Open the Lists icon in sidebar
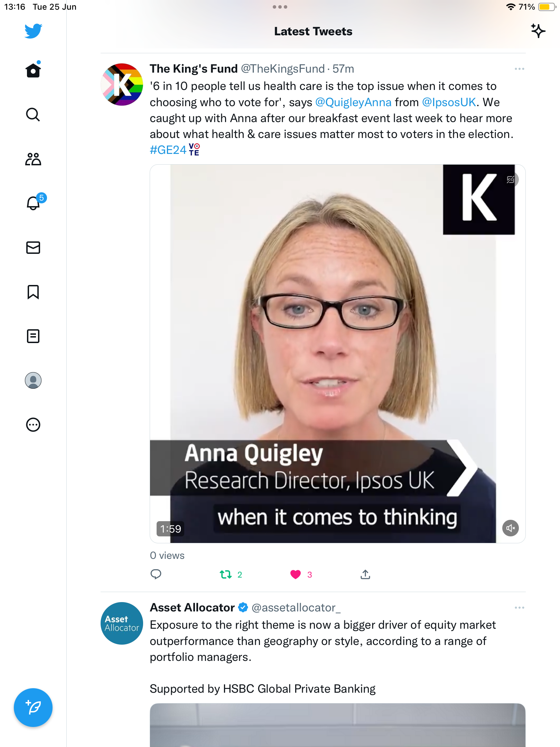This screenshot has width=560, height=747. [33, 336]
